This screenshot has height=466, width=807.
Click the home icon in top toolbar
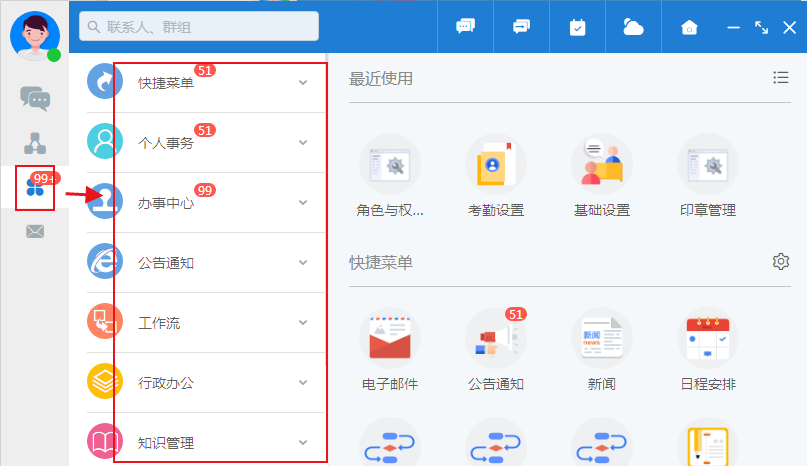(689, 27)
